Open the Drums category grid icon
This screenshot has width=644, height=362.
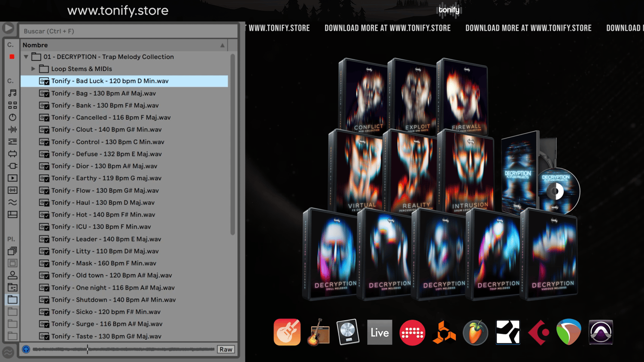tap(12, 105)
